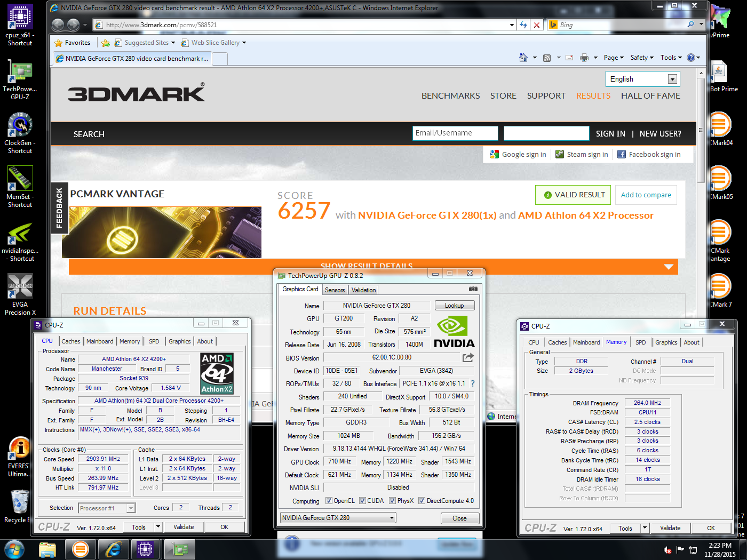Screen dimensions: 747x560
Task: Open the FEEDBACK side tab
Action: point(59,208)
